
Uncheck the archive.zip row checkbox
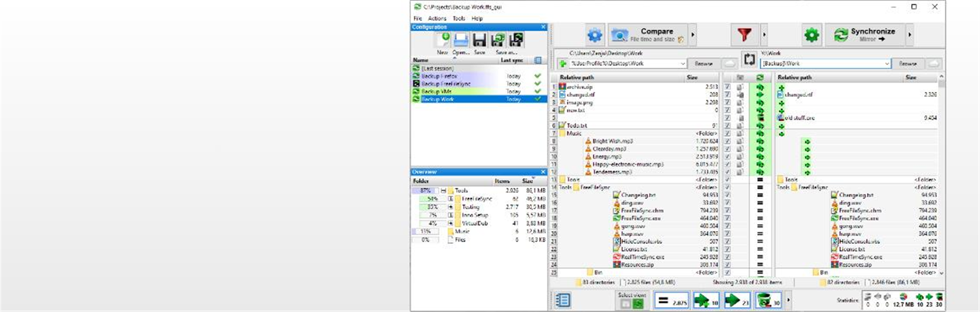click(x=727, y=87)
